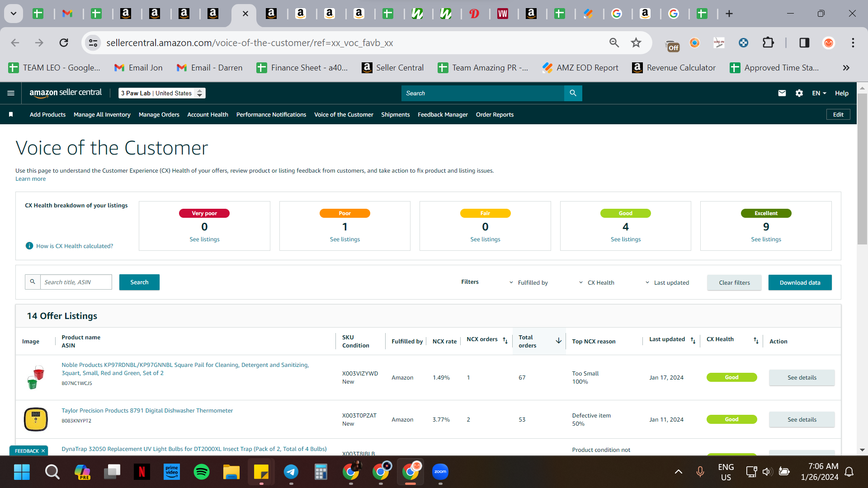
Task: Show hidden system tray icons
Action: pos(679,472)
